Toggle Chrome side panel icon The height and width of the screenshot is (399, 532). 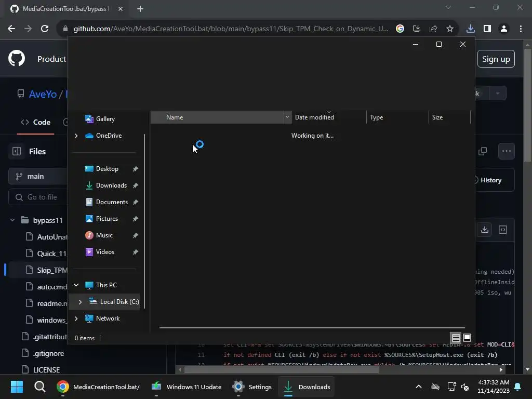(x=487, y=29)
